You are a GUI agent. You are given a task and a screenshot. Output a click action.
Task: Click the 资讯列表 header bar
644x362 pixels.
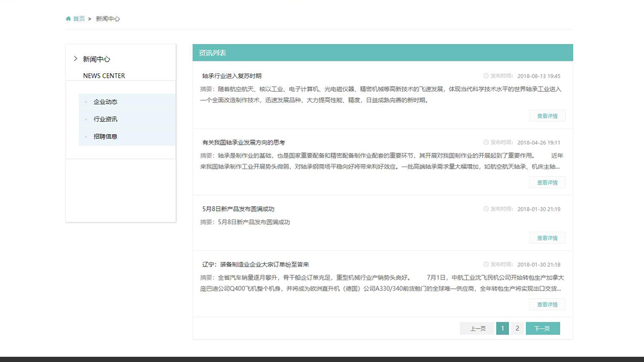click(x=383, y=52)
